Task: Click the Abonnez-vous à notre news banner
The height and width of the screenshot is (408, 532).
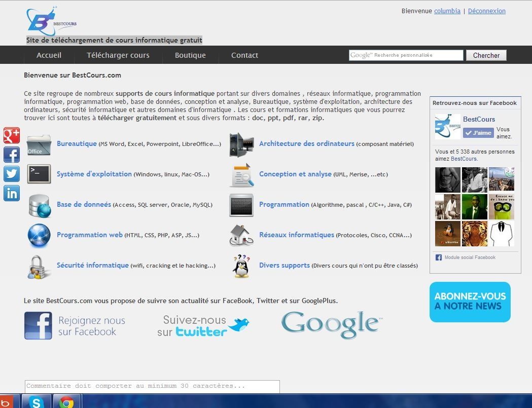Action: (470, 302)
